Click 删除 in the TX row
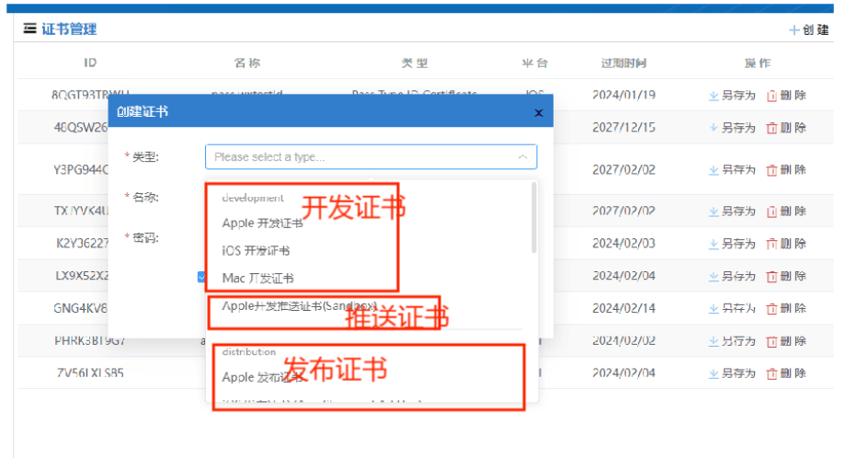Viewport: 868px width, 458px height. (x=786, y=211)
